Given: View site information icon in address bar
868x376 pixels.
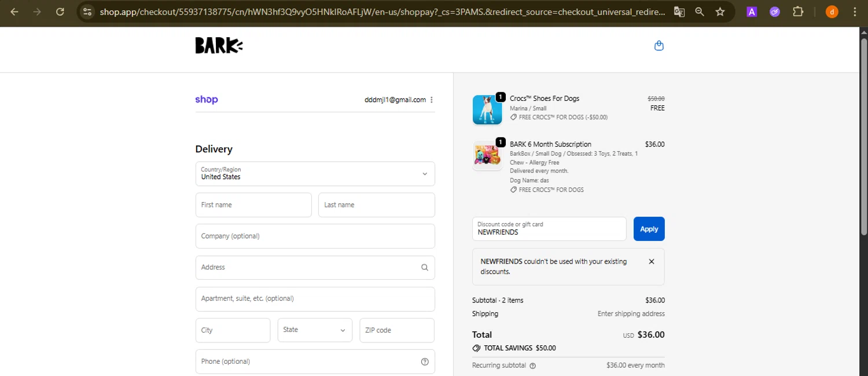Looking at the screenshot, I should tap(87, 12).
